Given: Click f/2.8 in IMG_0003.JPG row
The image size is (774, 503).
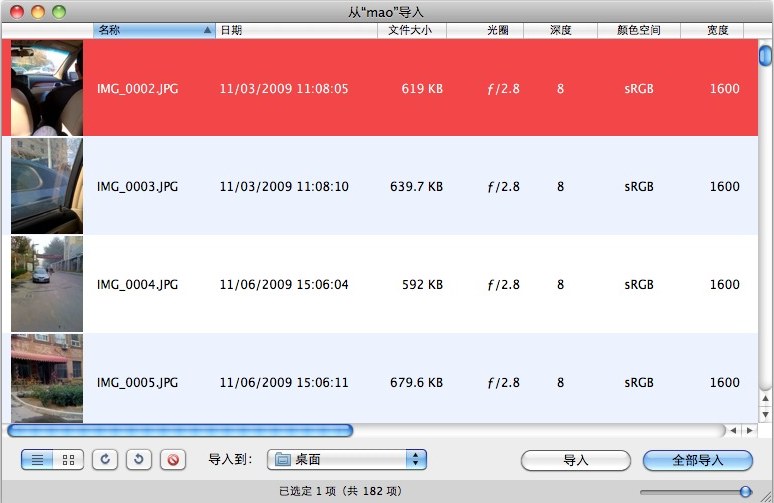Looking at the screenshot, I should coord(503,187).
